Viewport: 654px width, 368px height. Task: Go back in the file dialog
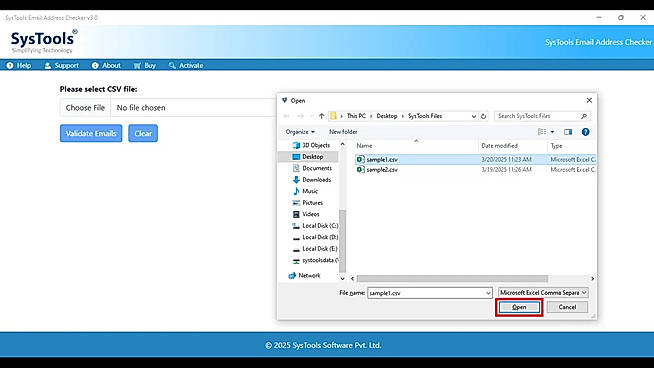click(x=287, y=116)
